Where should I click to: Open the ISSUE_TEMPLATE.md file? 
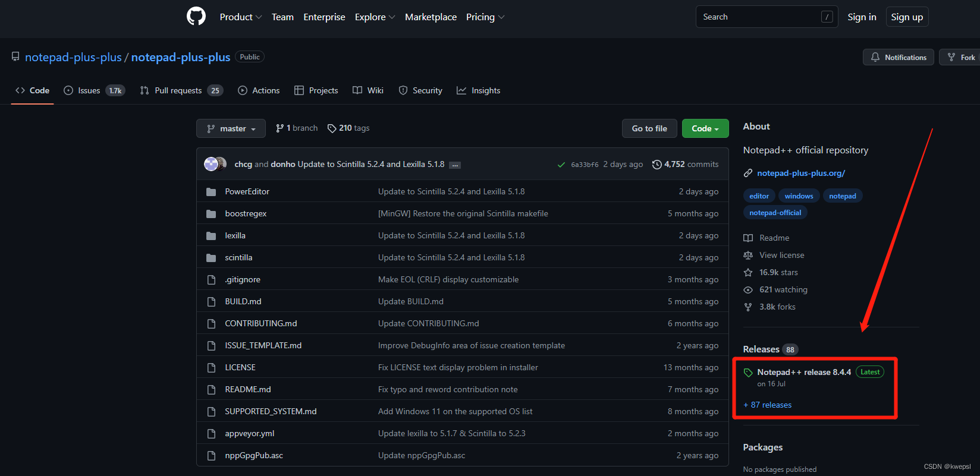coord(263,345)
